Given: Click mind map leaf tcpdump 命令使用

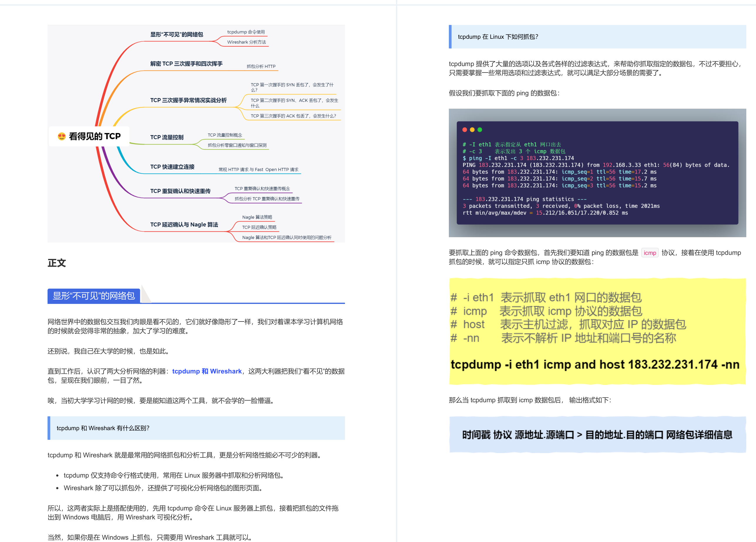Looking at the screenshot, I should point(246,32).
